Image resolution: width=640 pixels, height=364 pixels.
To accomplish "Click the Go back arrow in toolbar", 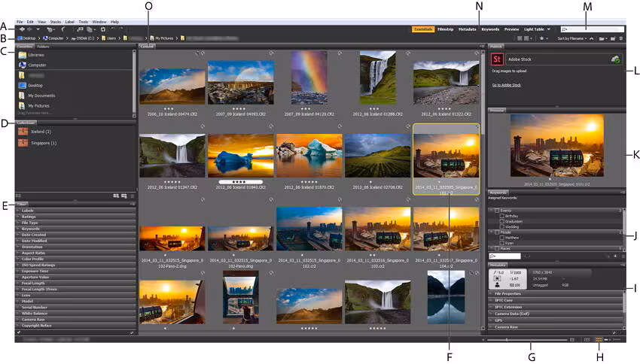I will (22, 29).
